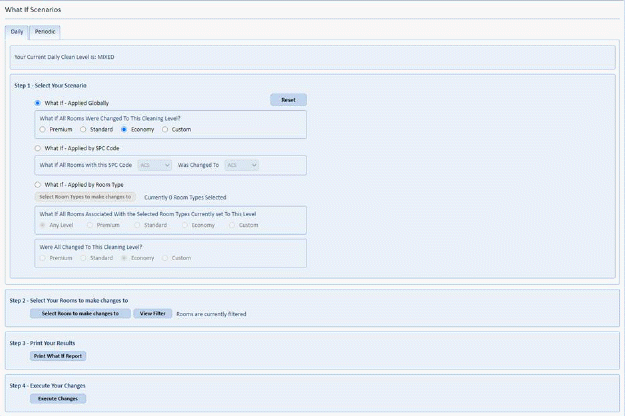This screenshot has width=625, height=416.
Task: Click Select Room Types to make changes to
Action: (x=85, y=197)
